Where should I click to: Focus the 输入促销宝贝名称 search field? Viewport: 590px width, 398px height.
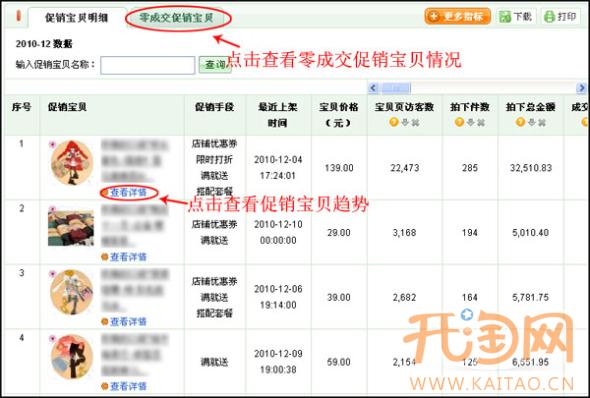tap(148, 65)
